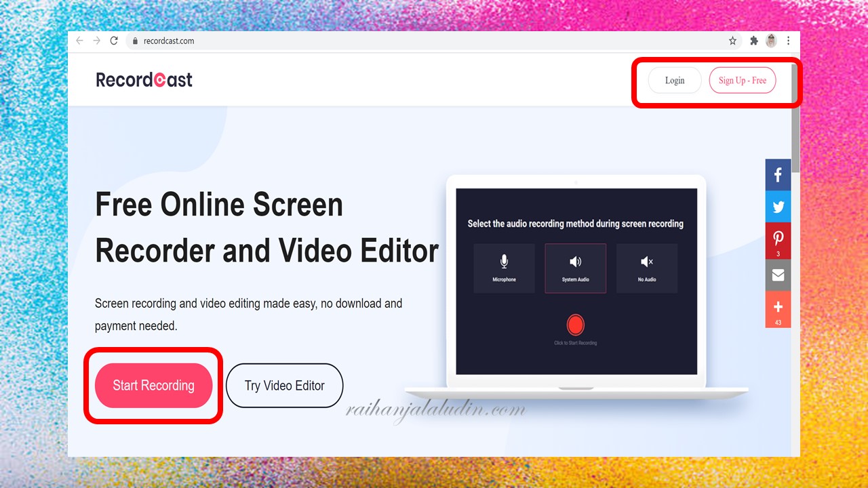This screenshot has width=868, height=488.
Task: Open the Chrome three-dot menu
Action: tap(788, 41)
